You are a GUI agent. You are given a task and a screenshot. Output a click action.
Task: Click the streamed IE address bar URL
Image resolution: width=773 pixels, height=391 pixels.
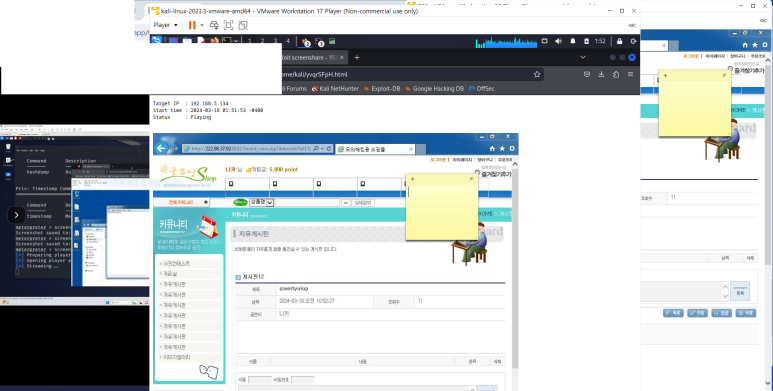coord(250,148)
